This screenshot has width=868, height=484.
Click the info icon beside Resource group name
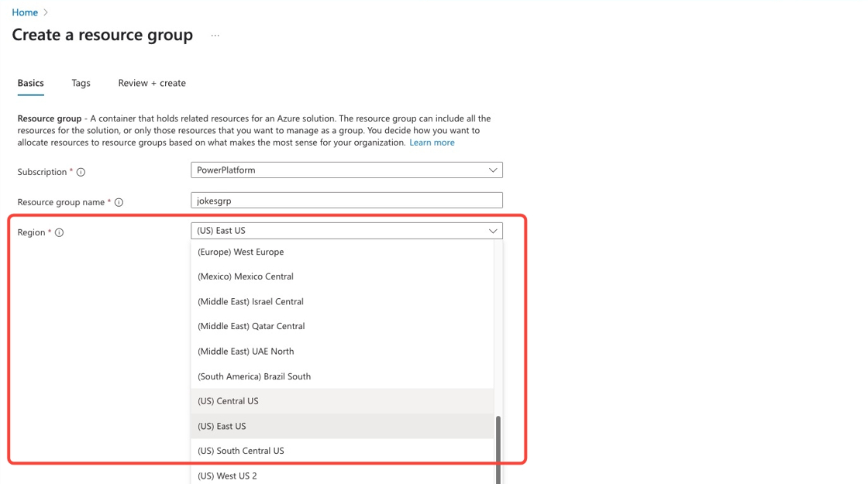click(x=119, y=203)
